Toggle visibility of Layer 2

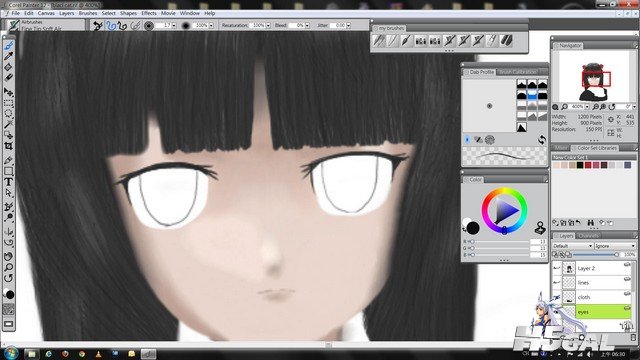[557, 268]
